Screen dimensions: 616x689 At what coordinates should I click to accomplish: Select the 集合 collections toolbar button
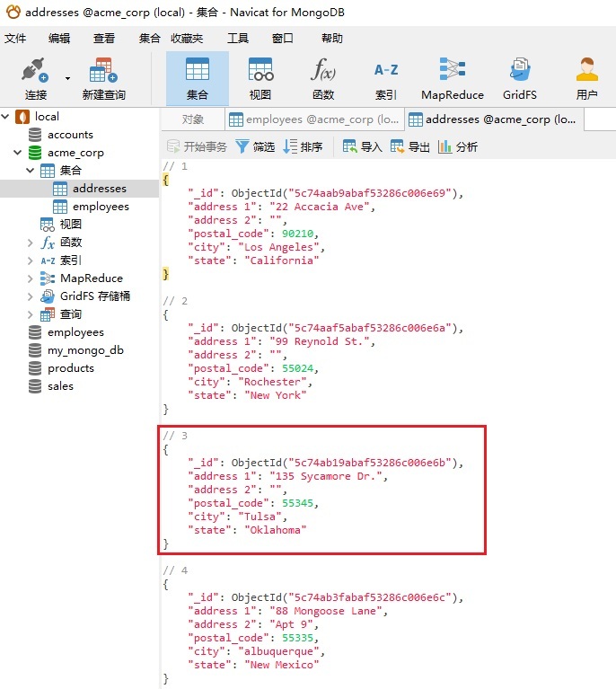coord(198,79)
